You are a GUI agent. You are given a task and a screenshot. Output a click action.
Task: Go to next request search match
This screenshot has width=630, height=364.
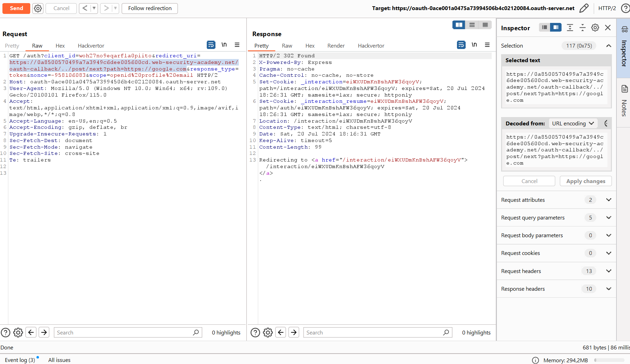[44, 332]
